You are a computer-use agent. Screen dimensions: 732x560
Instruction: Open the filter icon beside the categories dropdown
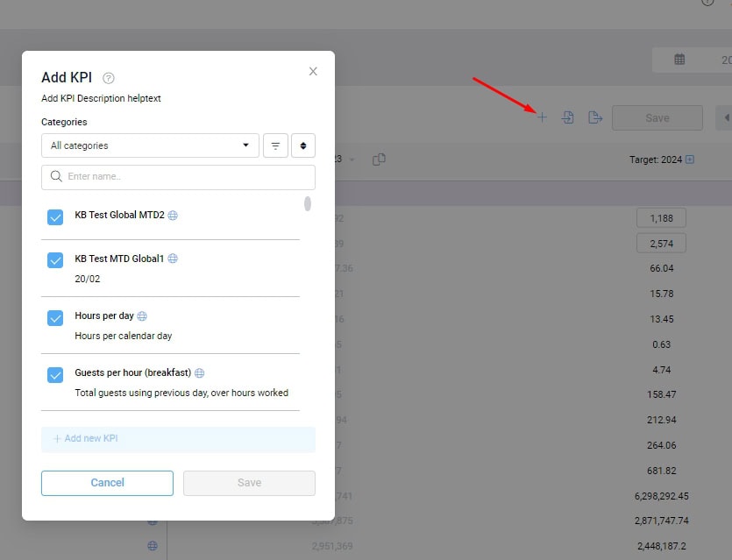[275, 145]
